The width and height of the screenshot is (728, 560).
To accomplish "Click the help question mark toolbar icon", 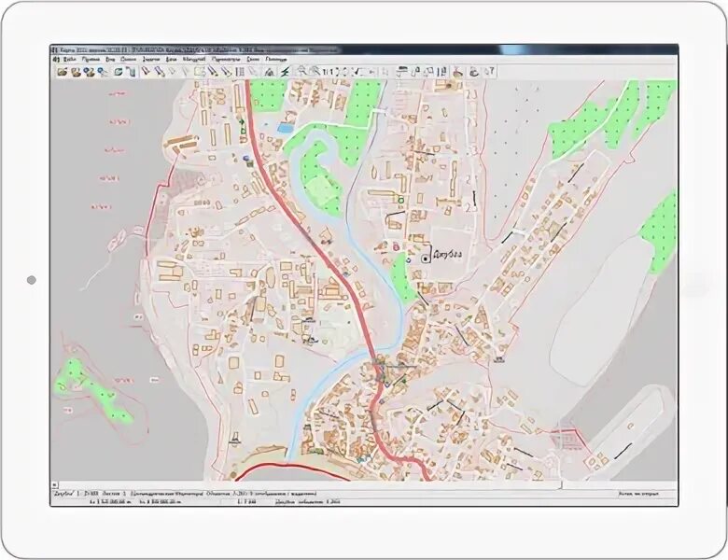I will click(489, 71).
